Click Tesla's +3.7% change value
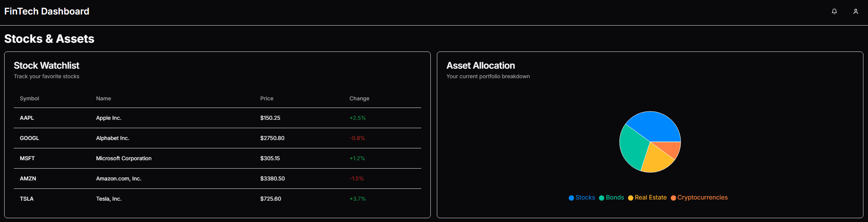Screen dimensions: 868x222 (358, 199)
